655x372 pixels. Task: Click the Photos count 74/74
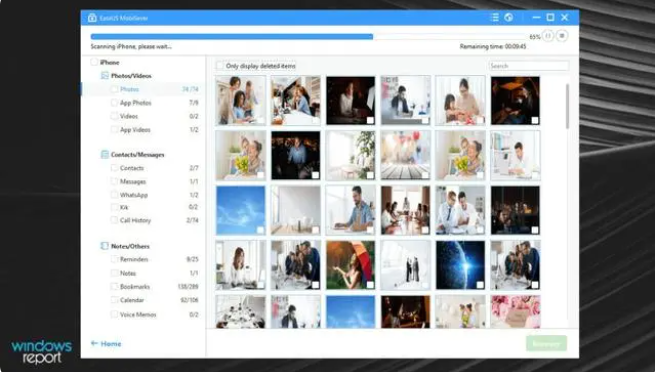pyautogui.click(x=190, y=89)
